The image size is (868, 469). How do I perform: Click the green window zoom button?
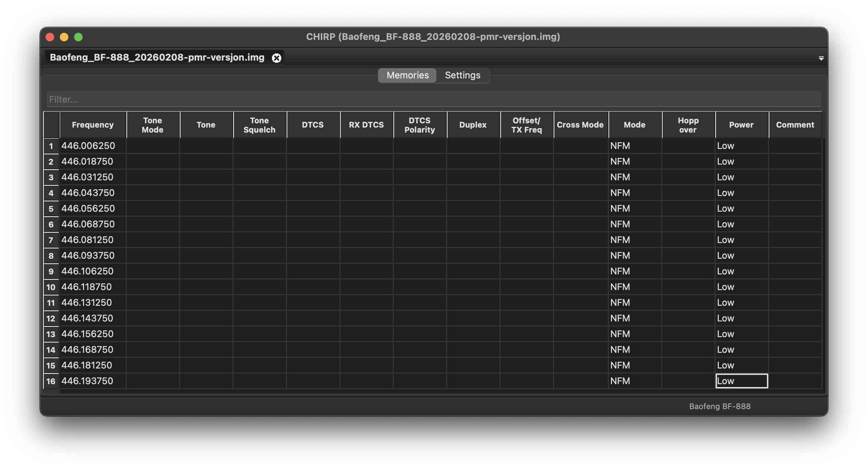coord(78,37)
